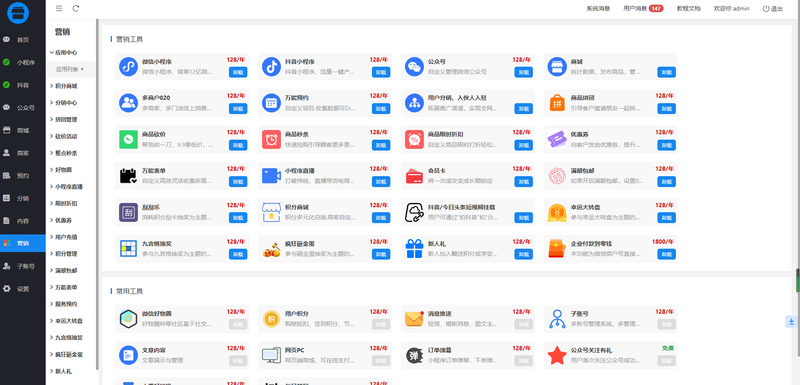The height and width of the screenshot is (385, 800).
Task: Open 系统消息 in the top bar
Action: click(x=598, y=9)
